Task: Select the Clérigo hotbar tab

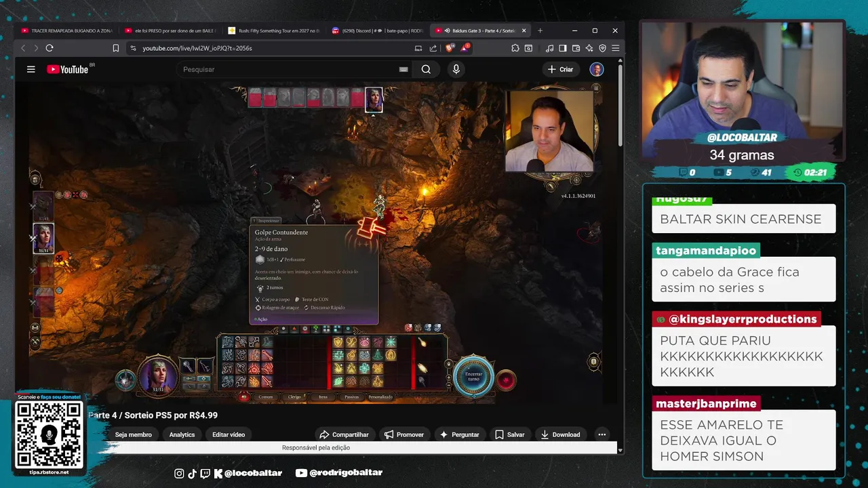Action: point(294,396)
